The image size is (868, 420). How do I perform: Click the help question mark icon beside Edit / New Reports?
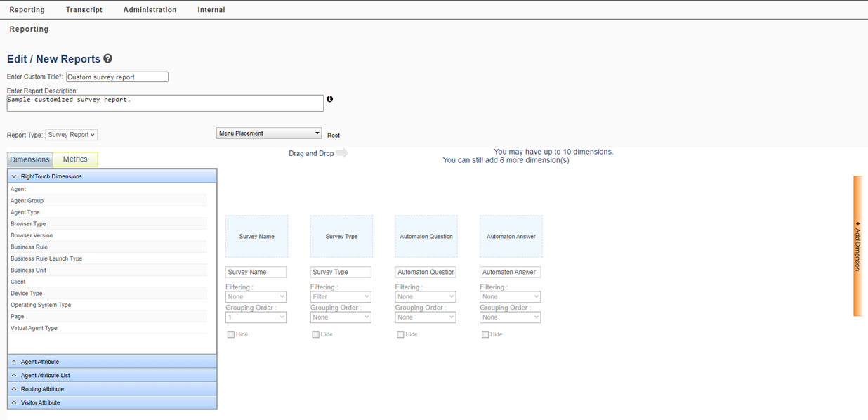107,59
